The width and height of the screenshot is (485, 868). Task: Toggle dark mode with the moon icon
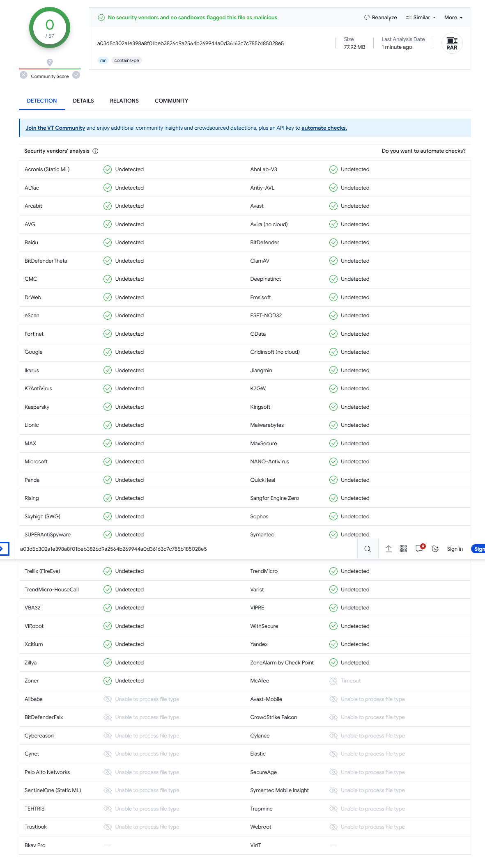tap(435, 549)
